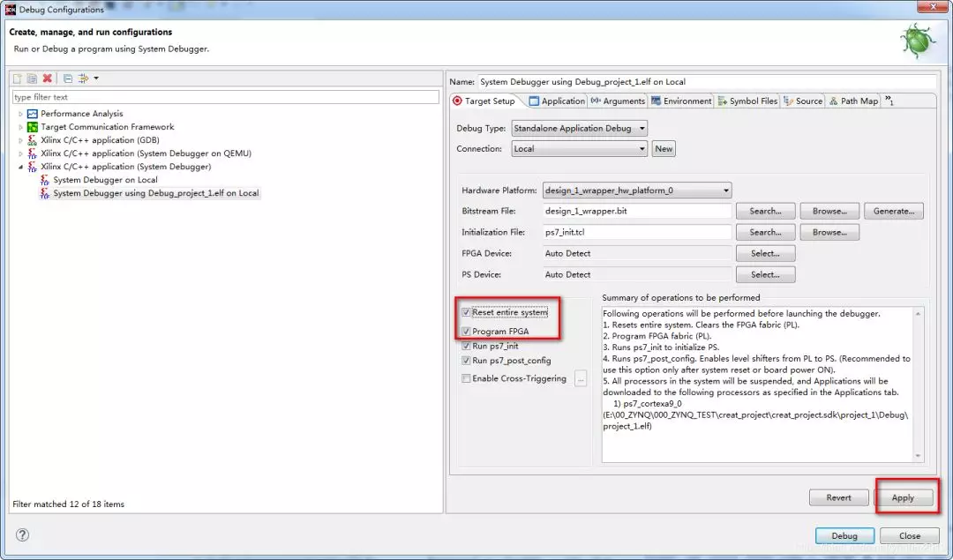This screenshot has width=953, height=560.
Task: Switch to the Application tab
Action: pos(557,101)
